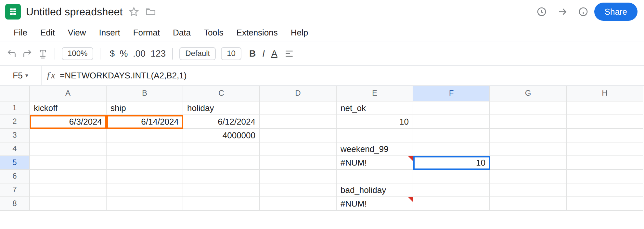Select the cell with date 6/3/2024

point(68,122)
